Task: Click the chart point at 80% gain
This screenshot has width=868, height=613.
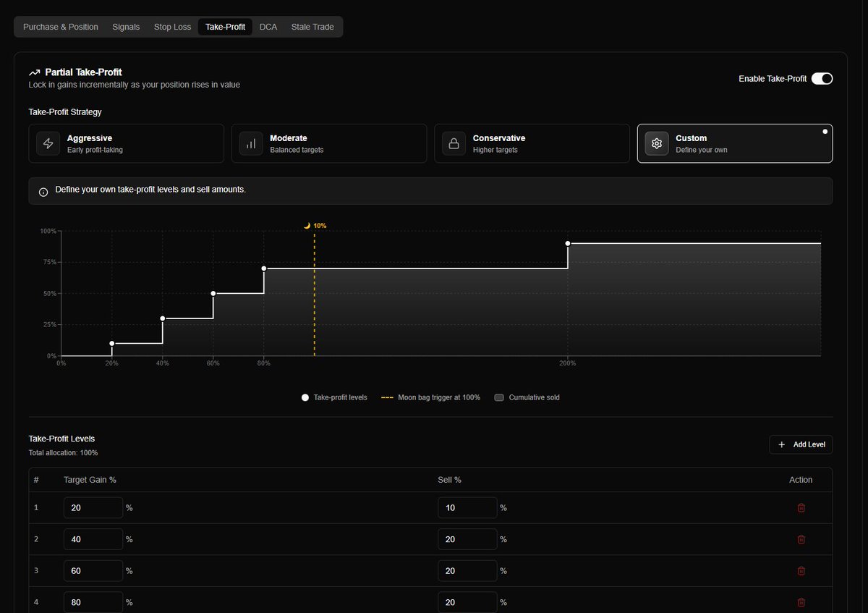Action: pyautogui.click(x=264, y=269)
